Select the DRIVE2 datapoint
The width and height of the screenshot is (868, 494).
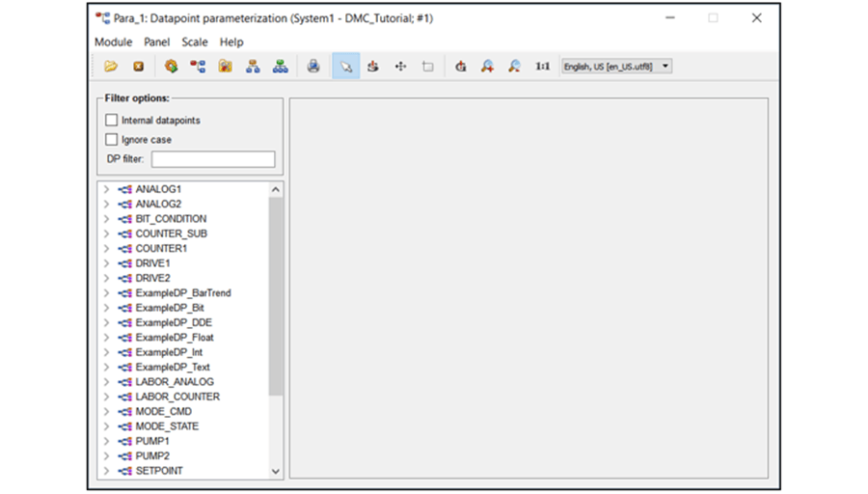pyautogui.click(x=152, y=278)
